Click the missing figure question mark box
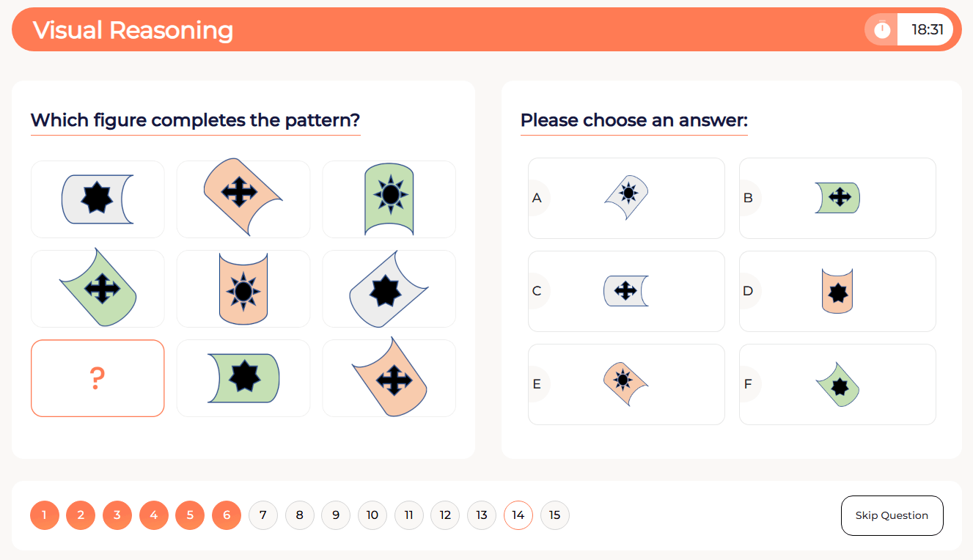The image size is (973, 560). (98, 378)
